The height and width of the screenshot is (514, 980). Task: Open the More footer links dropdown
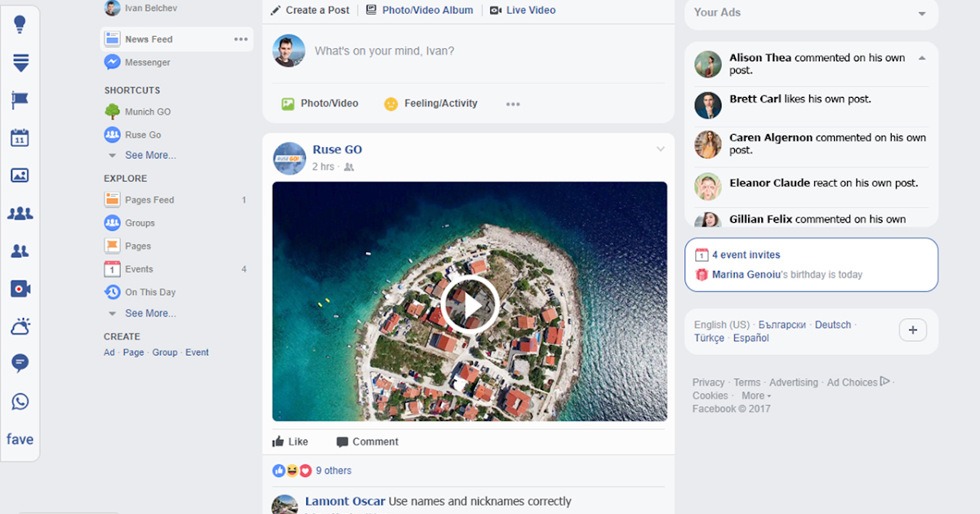756,396
